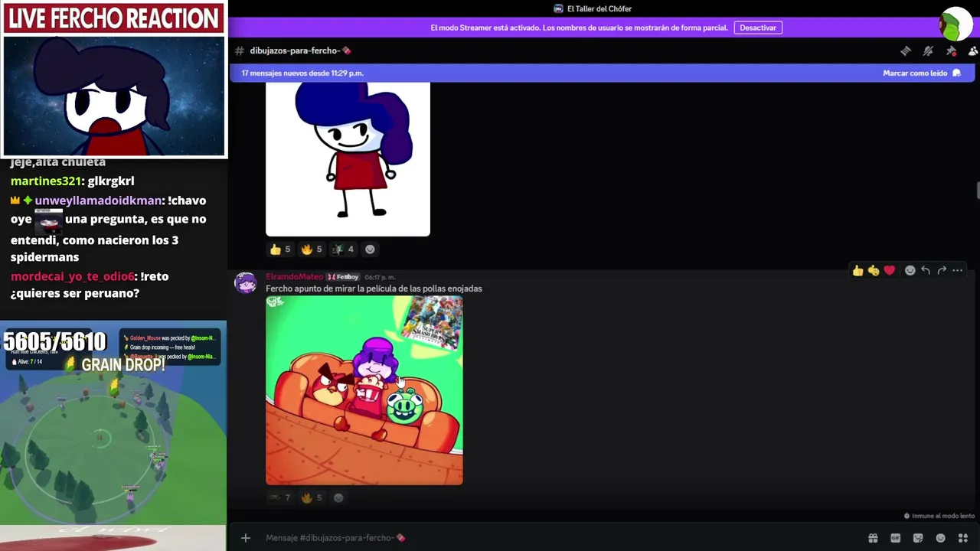Toggle thumbs up reaction with count 5
980x551 pixels.
pyautogui.click(x=279, y=249)
